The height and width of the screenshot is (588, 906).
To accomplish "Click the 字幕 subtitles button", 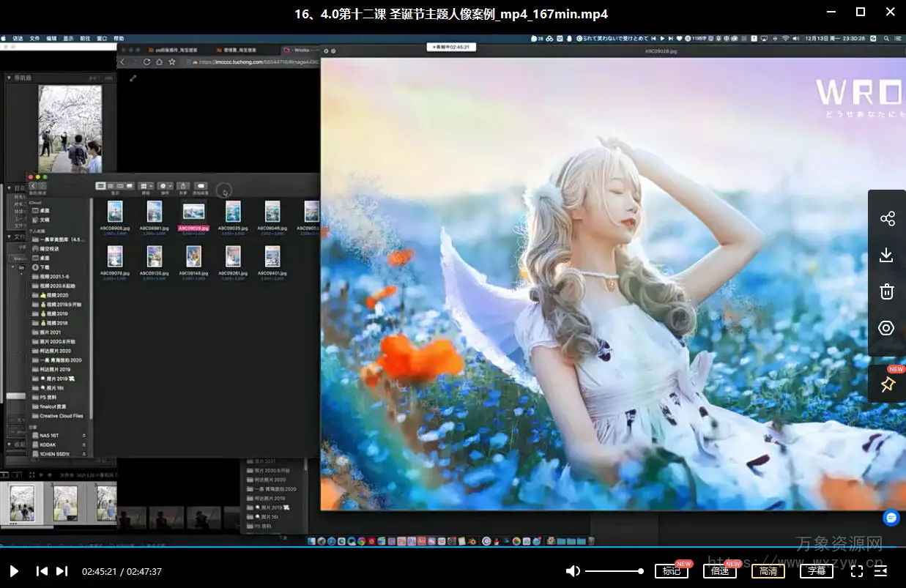I will 817,571.
